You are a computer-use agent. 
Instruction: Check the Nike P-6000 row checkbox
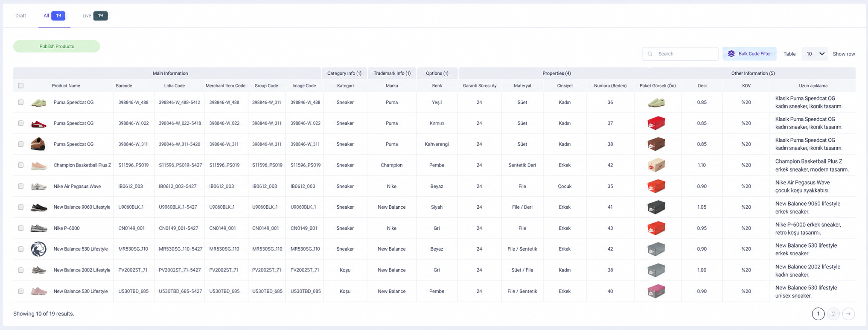click(x=20, y=228)
